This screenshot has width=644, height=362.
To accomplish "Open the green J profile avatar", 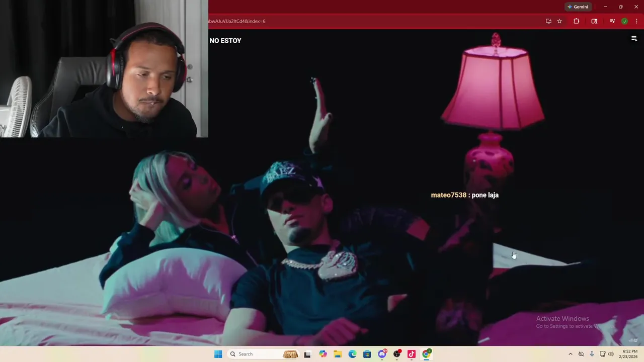I will point(624,21).
